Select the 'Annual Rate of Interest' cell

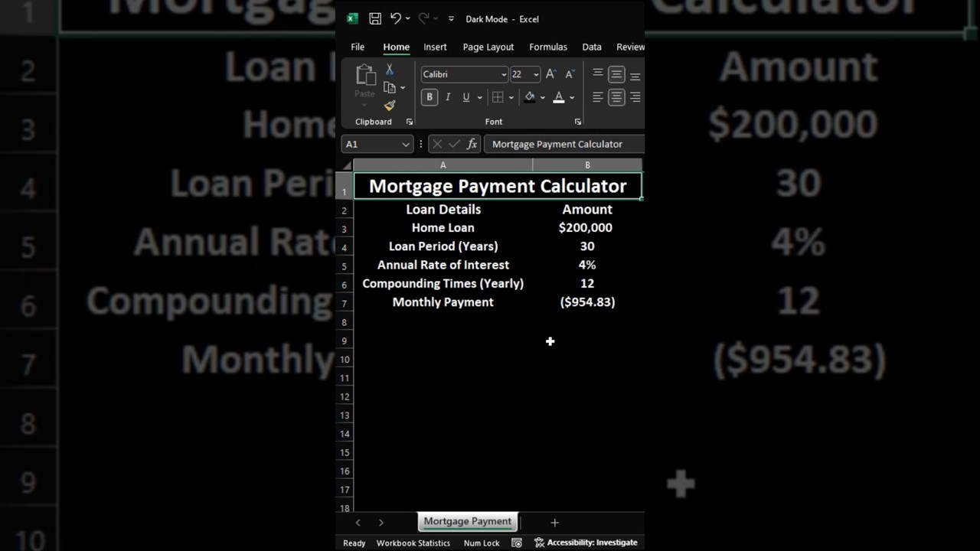(x=443, y=265)
